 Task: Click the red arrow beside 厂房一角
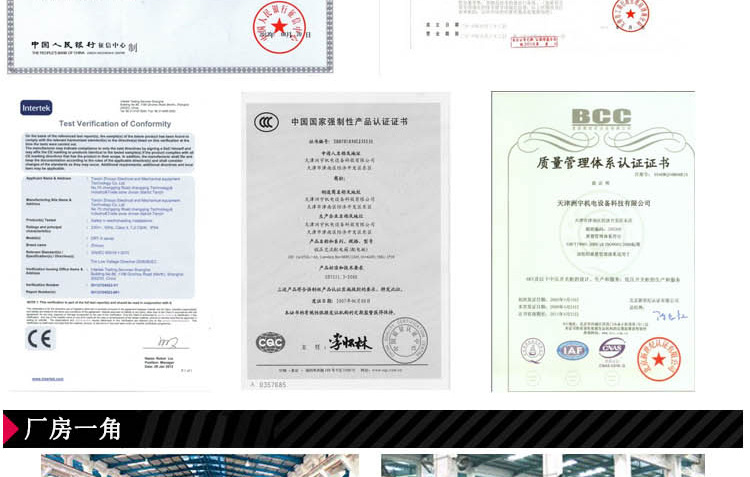10,429
